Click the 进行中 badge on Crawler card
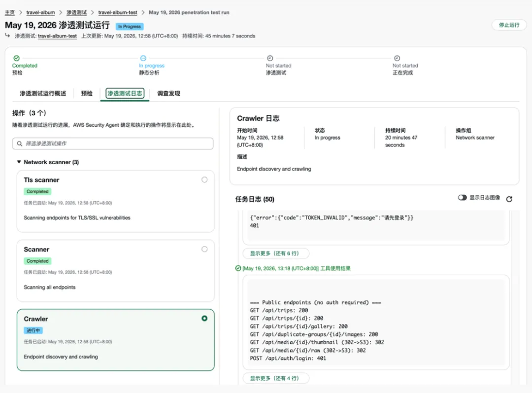Image resolution: width=532 pixels, height=393 pixels. 33,330
